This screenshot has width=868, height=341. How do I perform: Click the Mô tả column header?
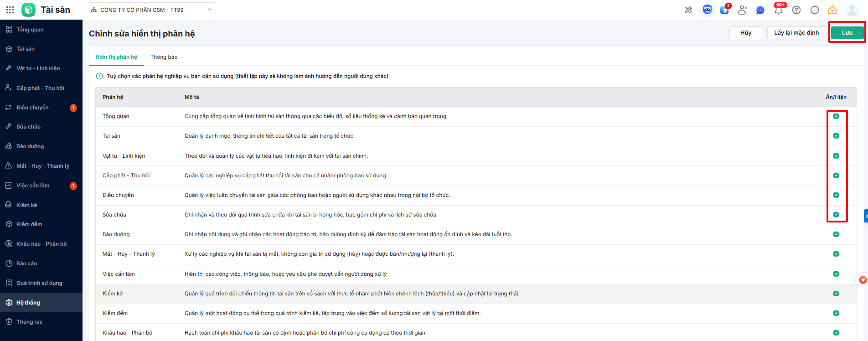coord(192,97)
